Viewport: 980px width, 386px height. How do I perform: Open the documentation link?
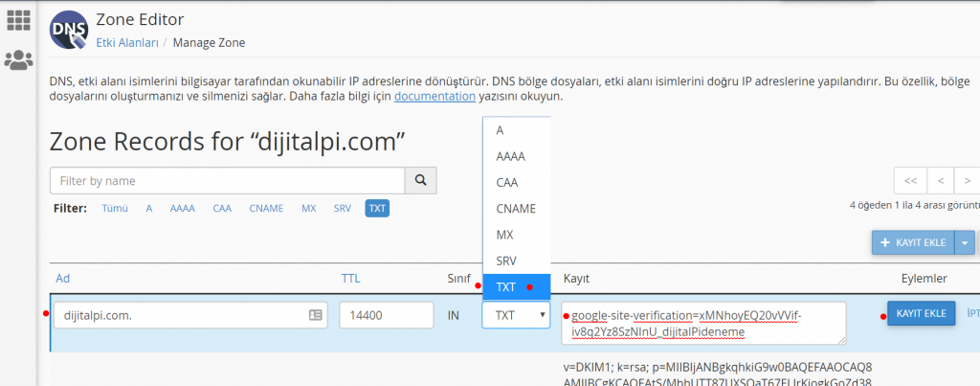[435, 97]
